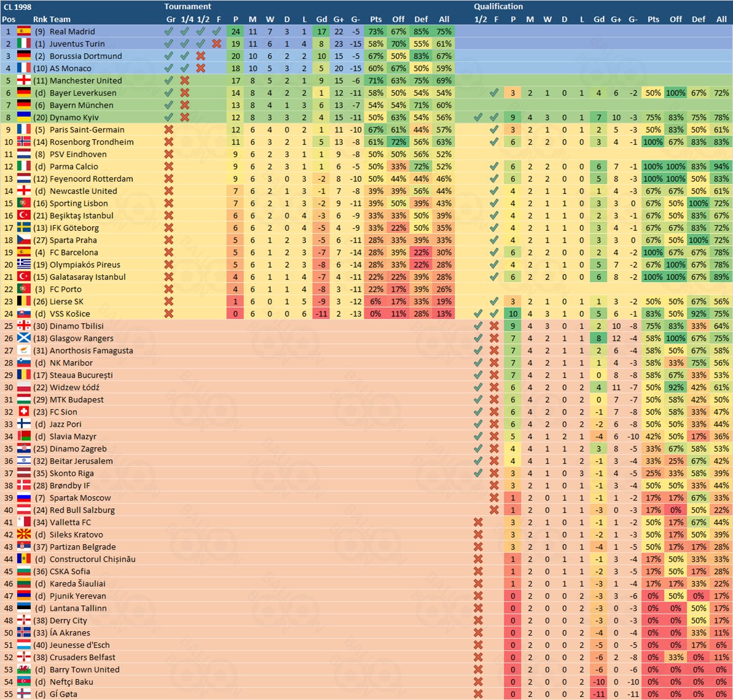Click the team name 'Newcastle United'

[83, 190]
